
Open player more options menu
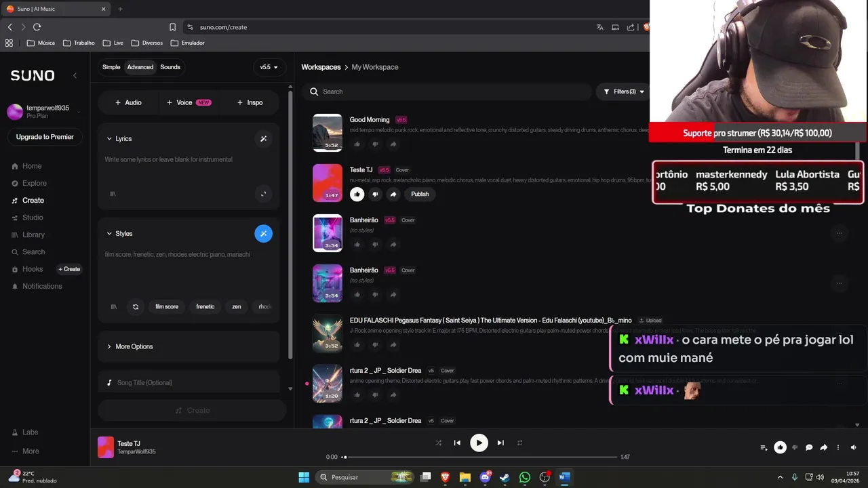click(x=838, y=447)
